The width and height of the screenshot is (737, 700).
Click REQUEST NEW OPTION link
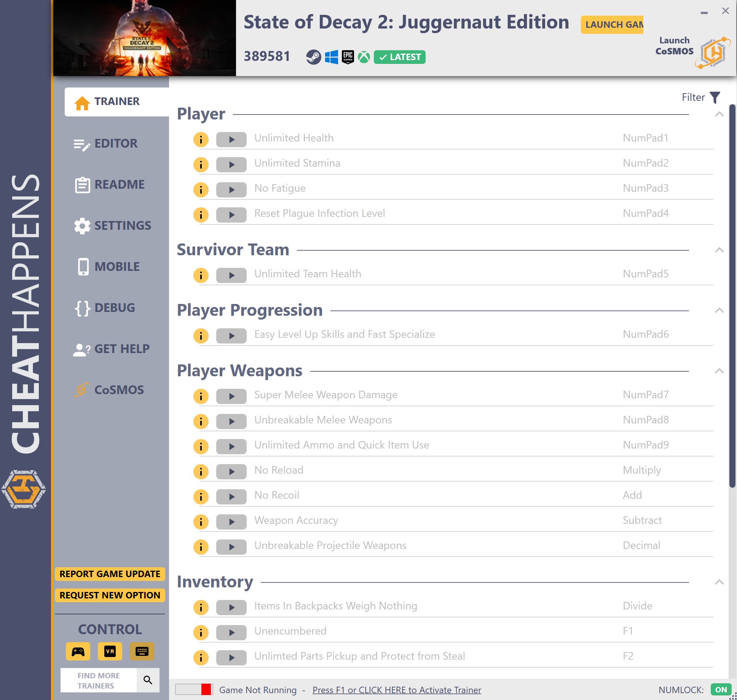(x=110, y=595)
